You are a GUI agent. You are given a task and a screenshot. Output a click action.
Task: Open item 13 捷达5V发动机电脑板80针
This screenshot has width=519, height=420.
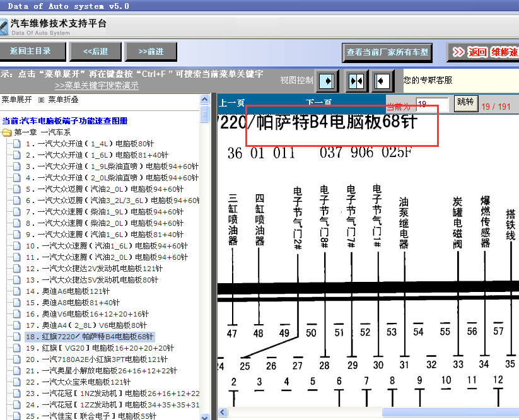(92, 279)
